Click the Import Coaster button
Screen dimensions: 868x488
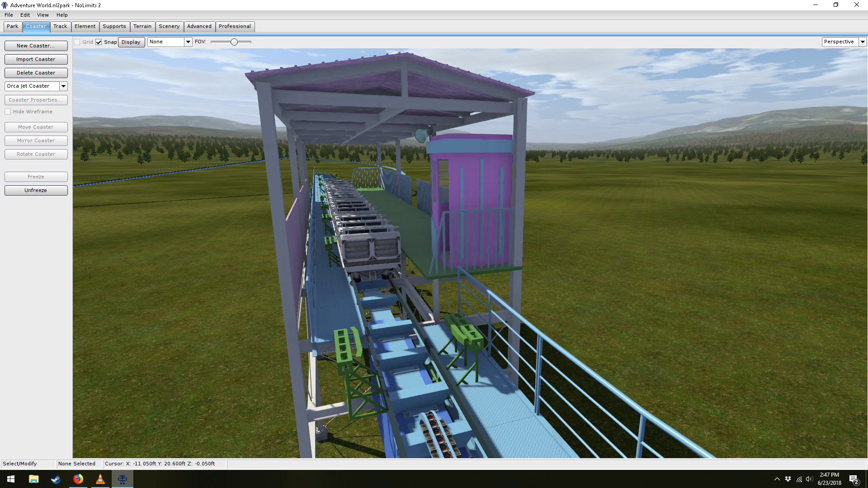click(x=36, y=59)
